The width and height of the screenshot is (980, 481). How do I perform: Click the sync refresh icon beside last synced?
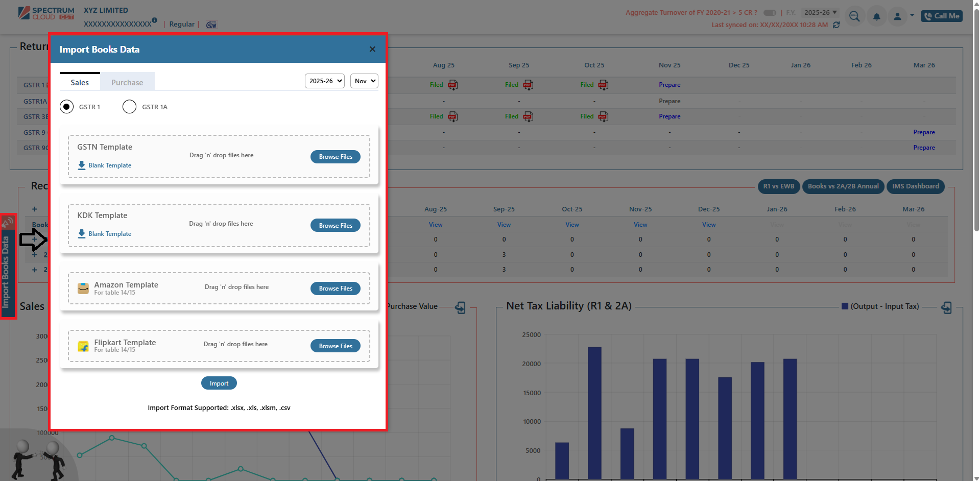836,25
